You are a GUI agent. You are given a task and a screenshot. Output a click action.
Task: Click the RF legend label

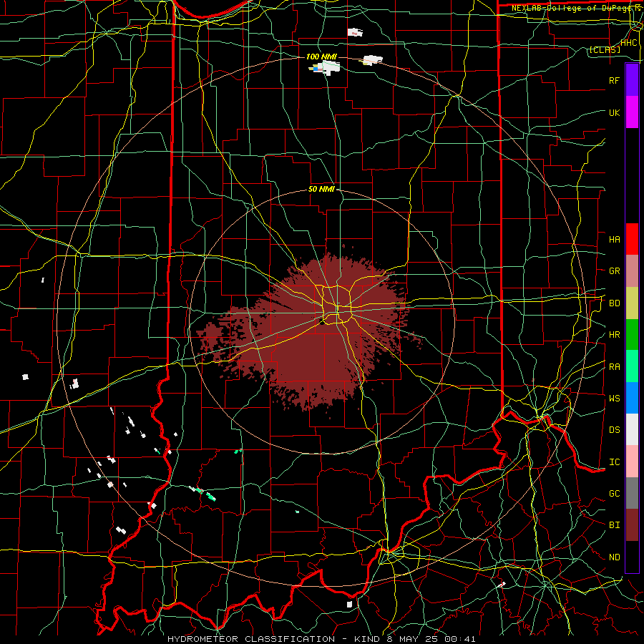[x=614, y=80]
